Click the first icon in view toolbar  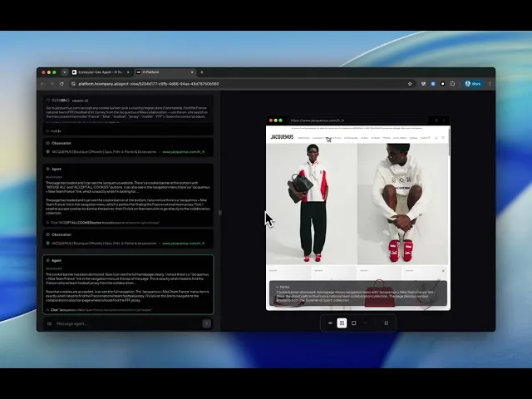pos(330,323)
